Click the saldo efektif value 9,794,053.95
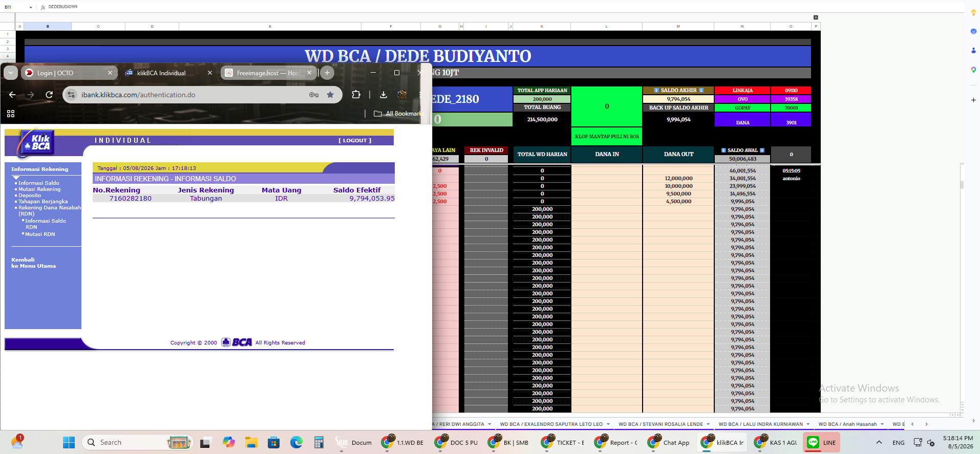 (x=372, y=199)
